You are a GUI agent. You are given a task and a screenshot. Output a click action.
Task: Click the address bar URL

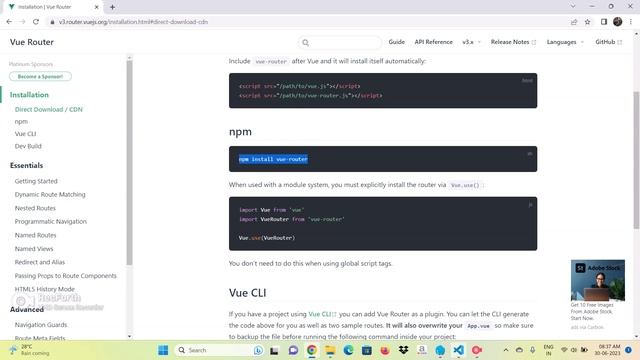[133, 22]
